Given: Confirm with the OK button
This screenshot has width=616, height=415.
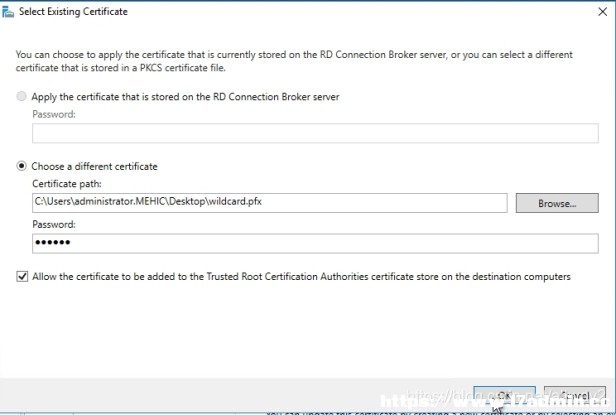Looking at the screenshot, I should click(x=504, y=395).
